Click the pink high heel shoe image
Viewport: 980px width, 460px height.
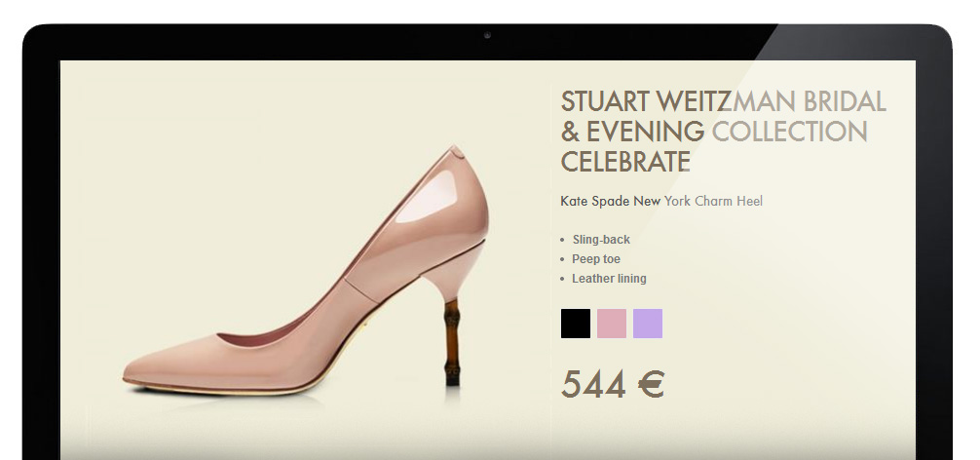(306, 271)
